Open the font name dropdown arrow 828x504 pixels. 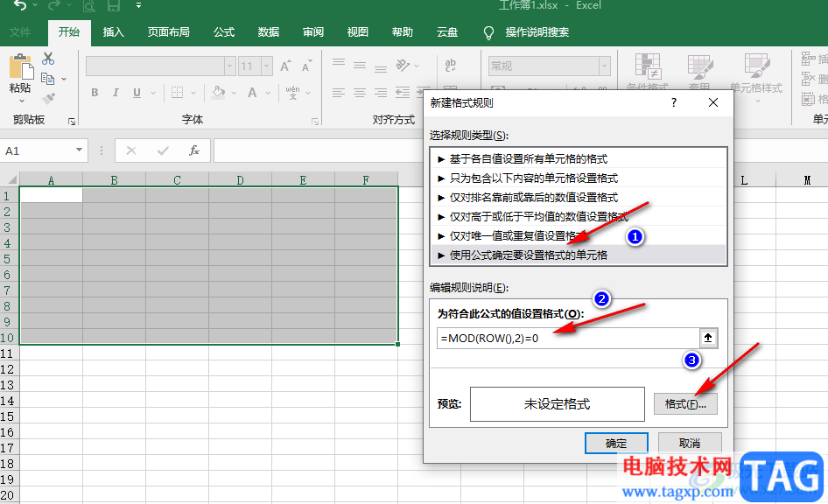click(229, 66)
